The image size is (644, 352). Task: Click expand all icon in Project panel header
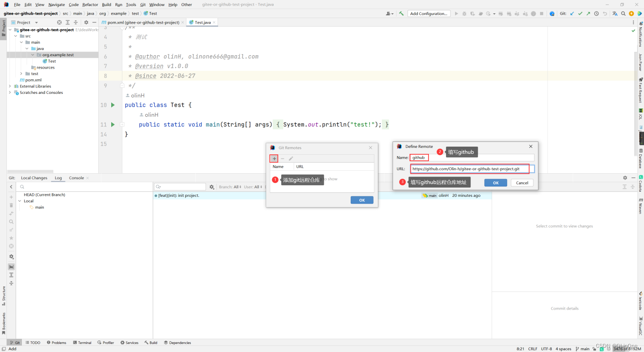coord(67,22)
